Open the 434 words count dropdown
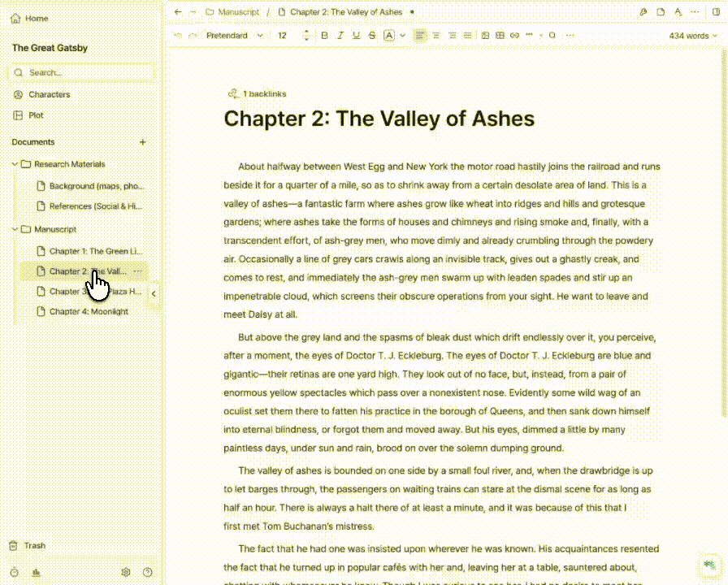The height and width of the screenshot is (585, 728). click(x=693, y=36)
